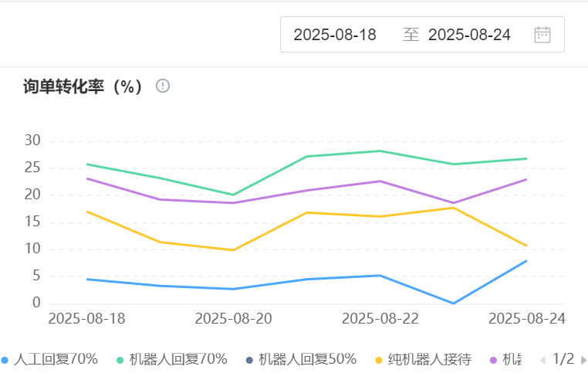
Task: Click the purple legend dot at legend end
Action: (x=493, y=360)
